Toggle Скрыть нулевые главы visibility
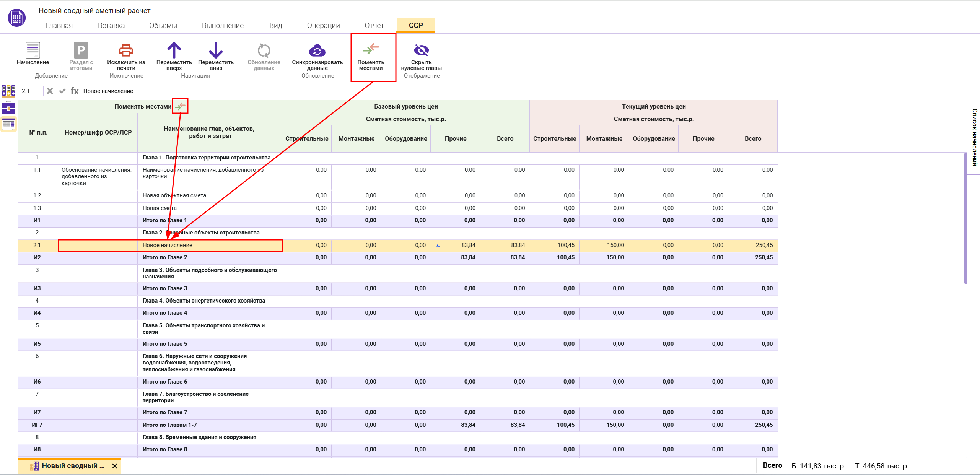 (421, 50)
